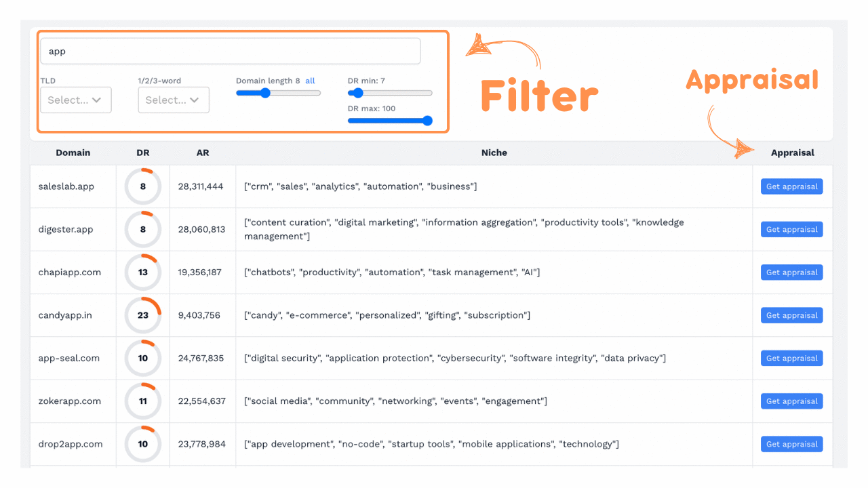This screenshot has height=488, width=868.
Task: Get appraisal for digester.app
Action: click(792, 229)
